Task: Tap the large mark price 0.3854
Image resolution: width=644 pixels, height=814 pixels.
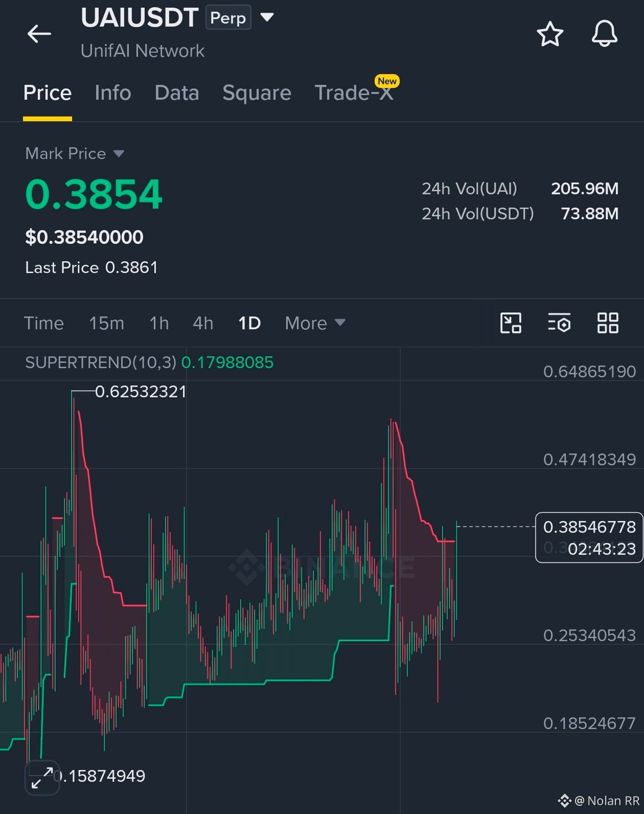Action: [x=94, y=194]
